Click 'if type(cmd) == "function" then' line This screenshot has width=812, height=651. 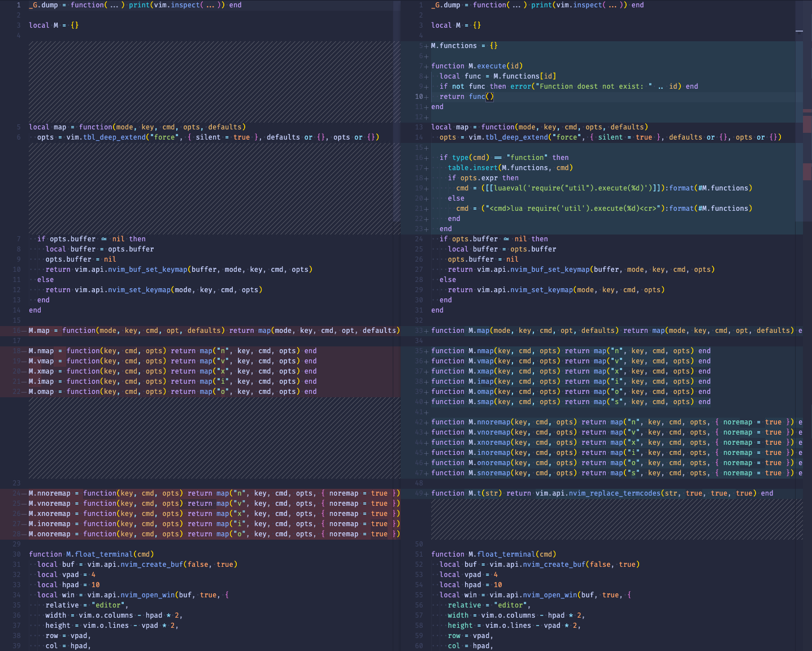click(504, 158)
